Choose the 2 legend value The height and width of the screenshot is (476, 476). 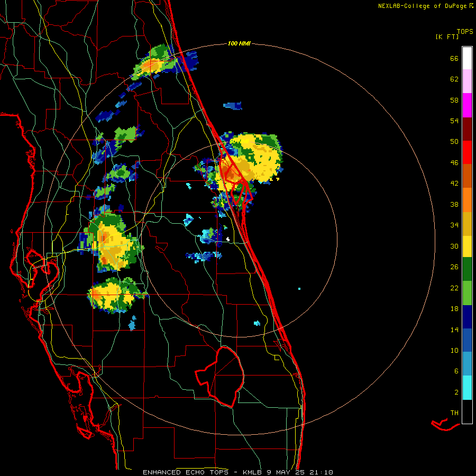[456, 392]
